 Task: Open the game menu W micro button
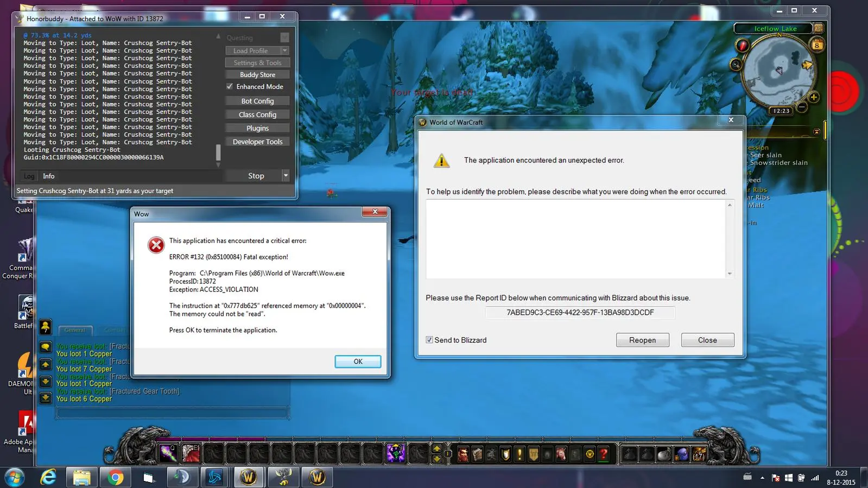point(590,454)
